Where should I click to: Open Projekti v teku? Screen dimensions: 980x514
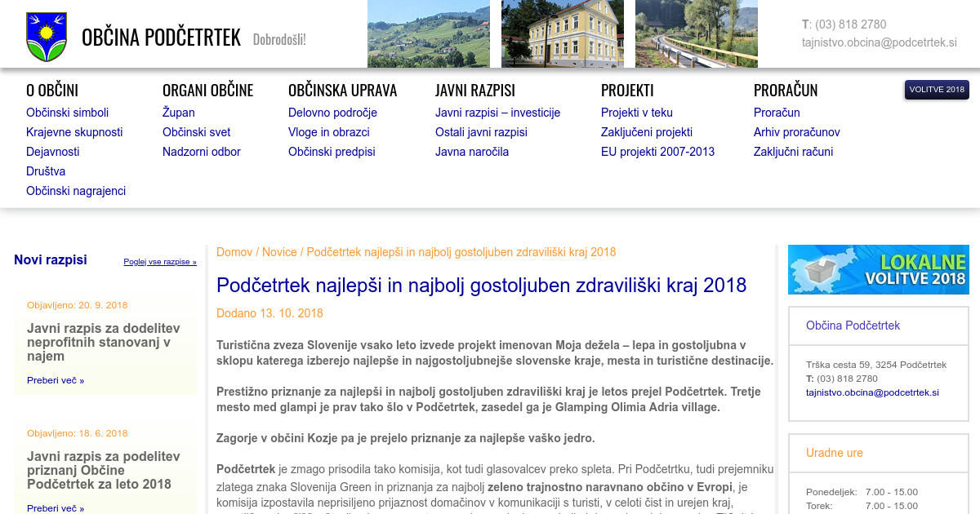(x=636, y=113)
